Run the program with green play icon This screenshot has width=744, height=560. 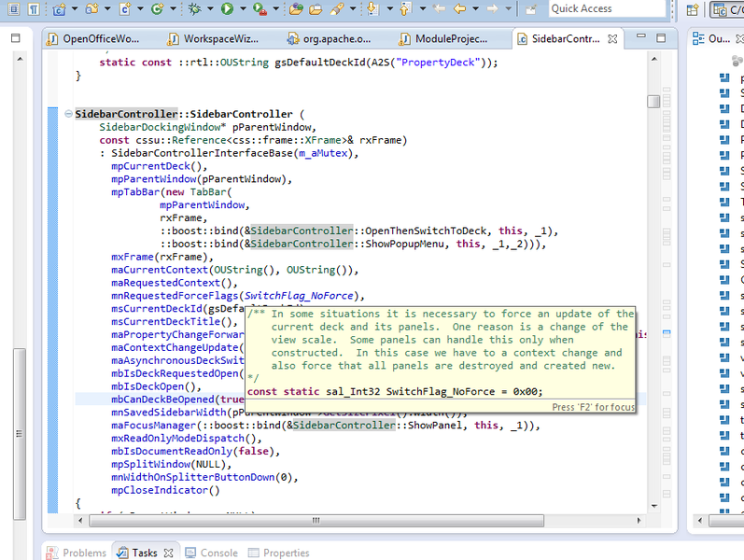pyautogui.click(x=227, y=8)
